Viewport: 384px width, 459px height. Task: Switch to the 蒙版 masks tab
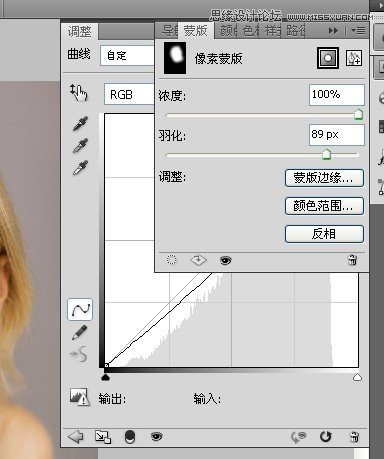196,31
